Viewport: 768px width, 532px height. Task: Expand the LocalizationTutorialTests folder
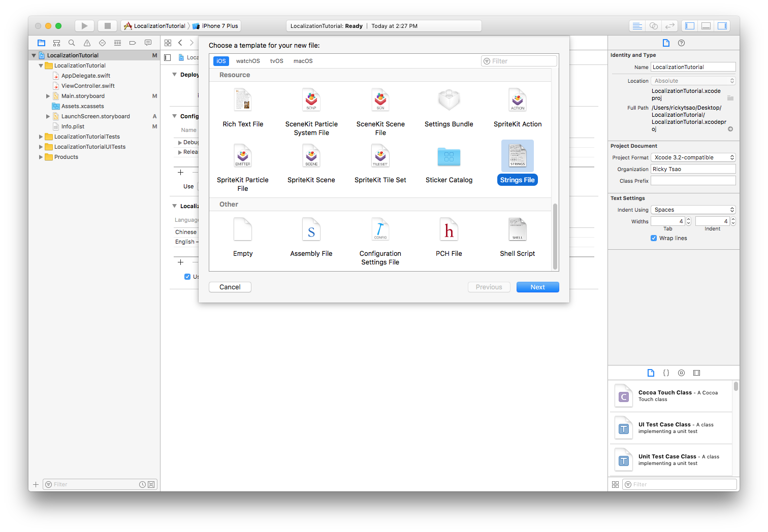41,137
